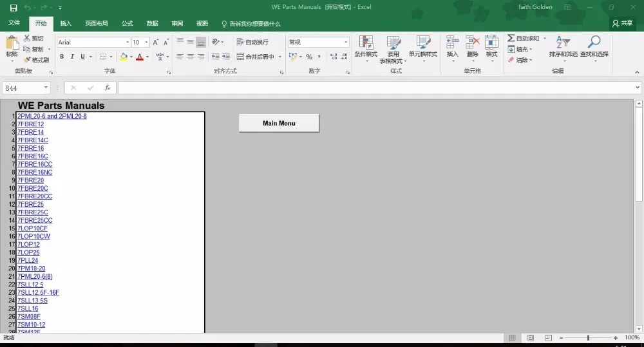Open the 7LOP10CF manual link
Screen dimensions: 644x347
(x=32, y=229)
